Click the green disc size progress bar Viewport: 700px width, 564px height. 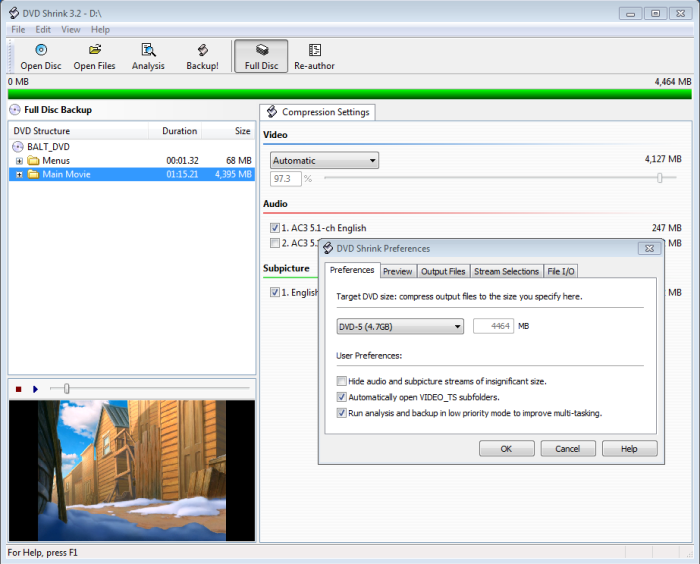(350, 94)
